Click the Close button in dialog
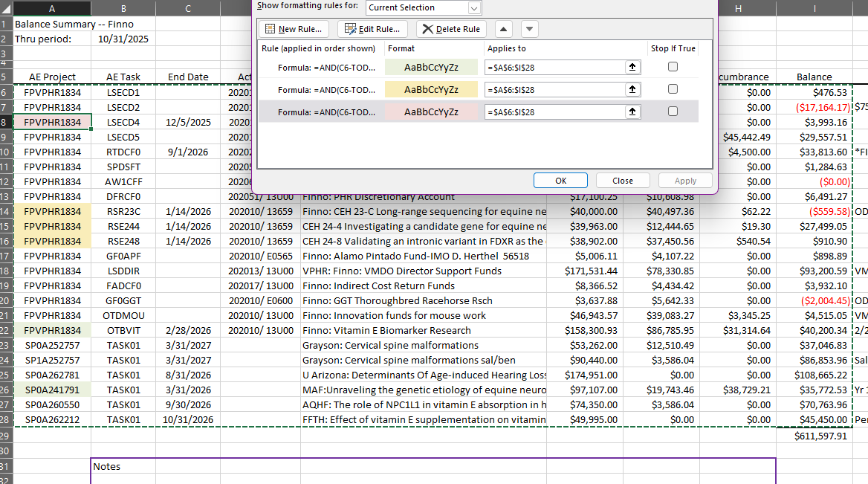Viewport: 868px width, 484px height. [x=623, y=181]
